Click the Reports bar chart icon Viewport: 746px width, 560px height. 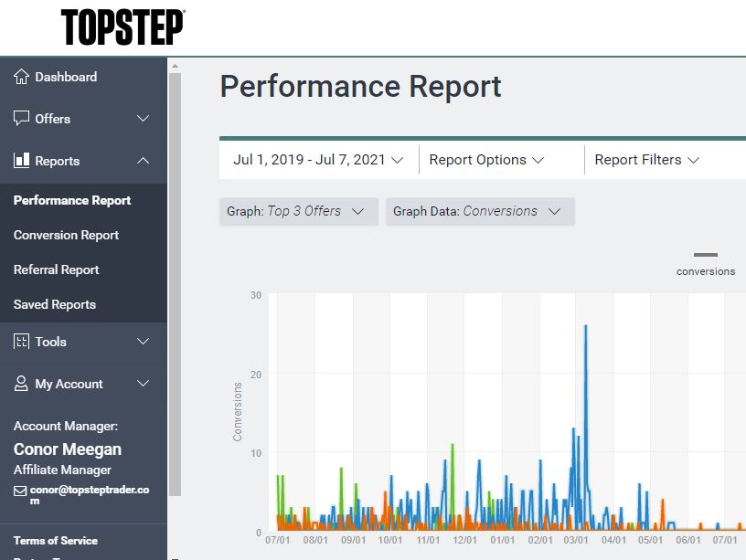[22, 161]
